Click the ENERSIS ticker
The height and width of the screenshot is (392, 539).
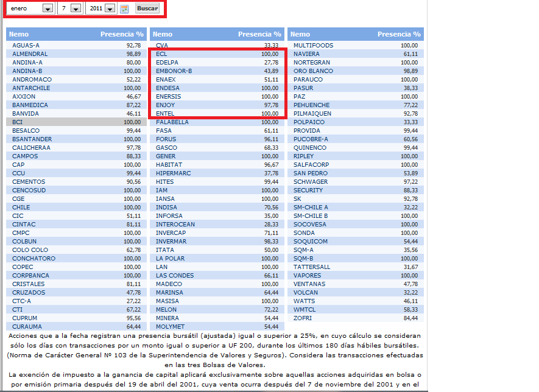[x=169, y=97]
